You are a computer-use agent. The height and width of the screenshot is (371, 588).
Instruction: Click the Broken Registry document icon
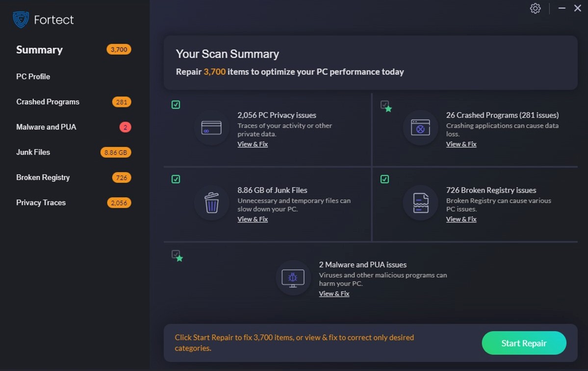pyautogui.click(x=420, y=203)
